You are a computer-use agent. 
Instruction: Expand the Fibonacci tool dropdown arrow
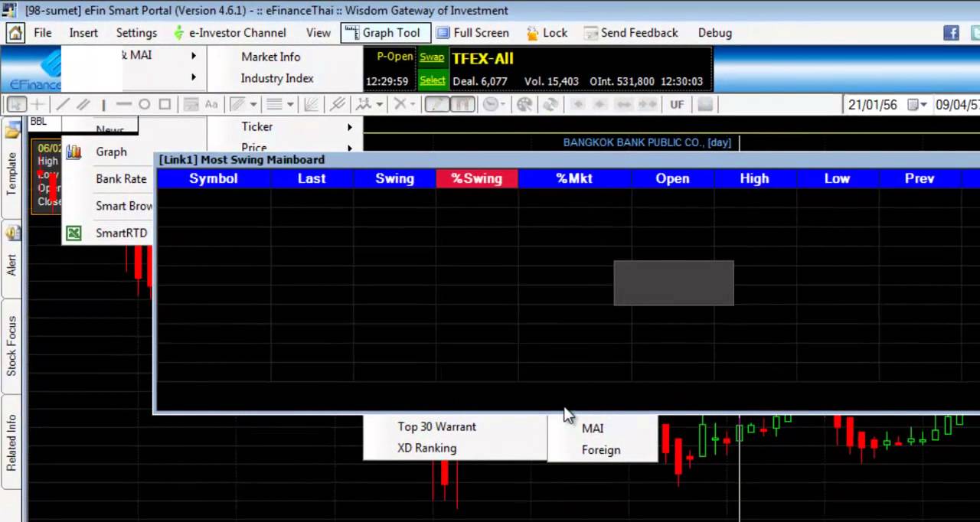(253, 105)
